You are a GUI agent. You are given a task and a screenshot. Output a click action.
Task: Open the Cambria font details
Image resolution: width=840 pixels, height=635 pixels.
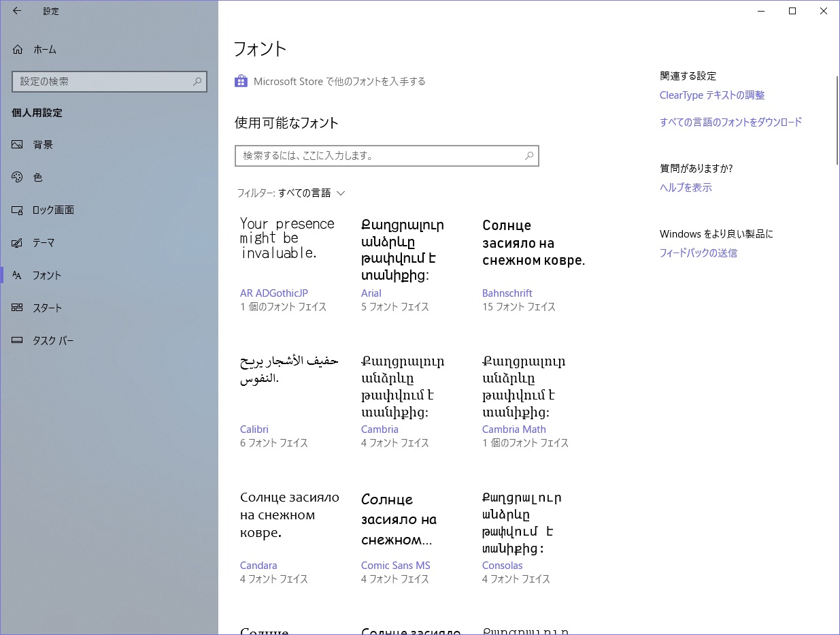tap(380, 429)
